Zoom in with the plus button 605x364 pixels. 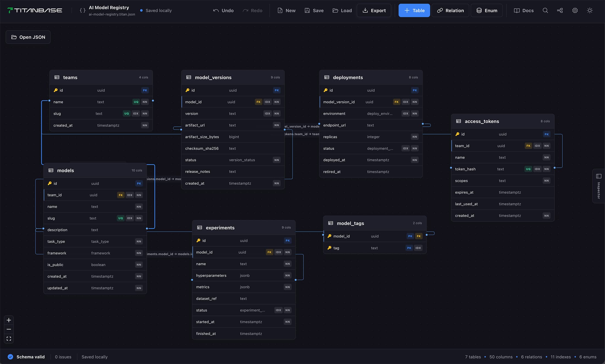[9, 320]
